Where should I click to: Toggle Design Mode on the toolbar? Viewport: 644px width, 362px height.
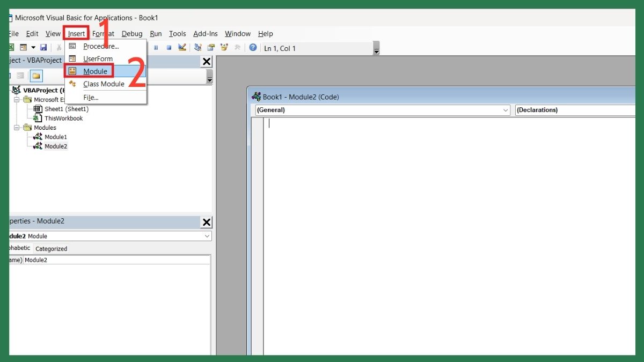pyautogui.click(x=182, y=47)
